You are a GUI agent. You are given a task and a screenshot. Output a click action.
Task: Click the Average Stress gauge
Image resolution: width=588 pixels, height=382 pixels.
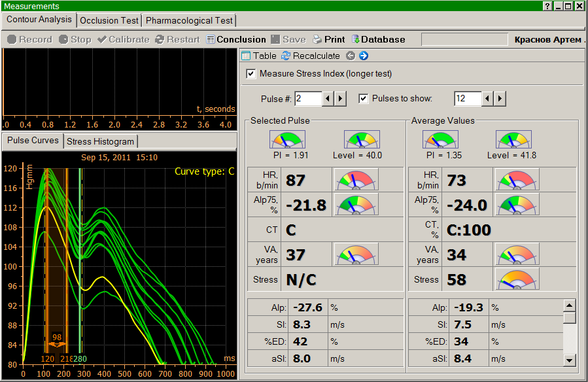click(x=517, y=279)
